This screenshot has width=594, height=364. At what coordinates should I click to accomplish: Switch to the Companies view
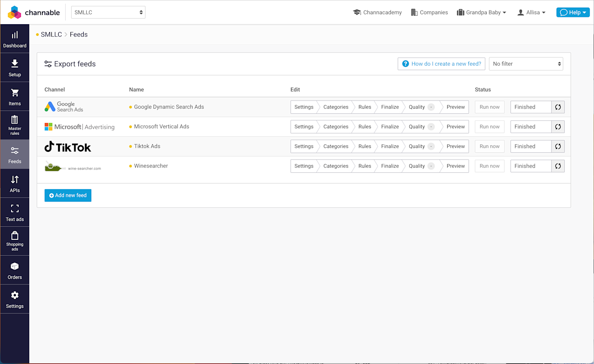click(429, 12)
